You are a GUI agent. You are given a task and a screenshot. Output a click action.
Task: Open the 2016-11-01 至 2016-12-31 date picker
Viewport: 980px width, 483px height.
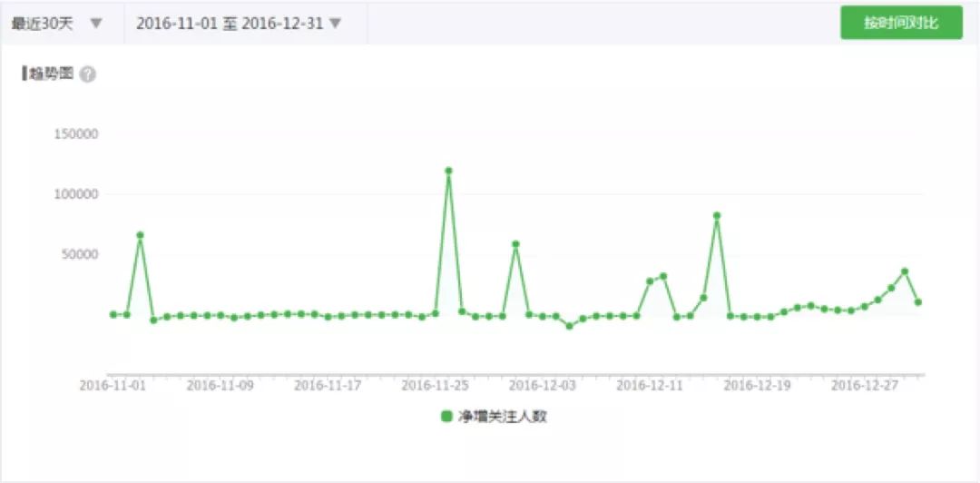(x=240, y=24)
